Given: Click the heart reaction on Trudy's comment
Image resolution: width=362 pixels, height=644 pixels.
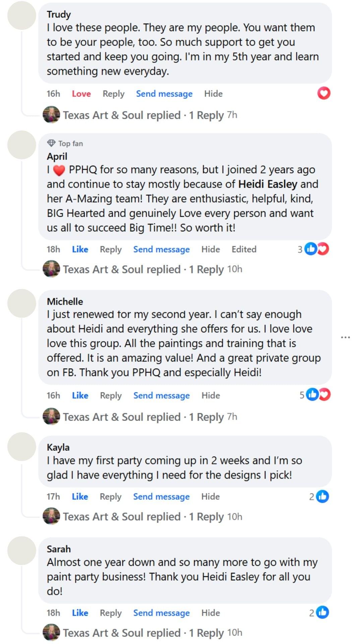Looking at the screenshot, I should [323, 93].
